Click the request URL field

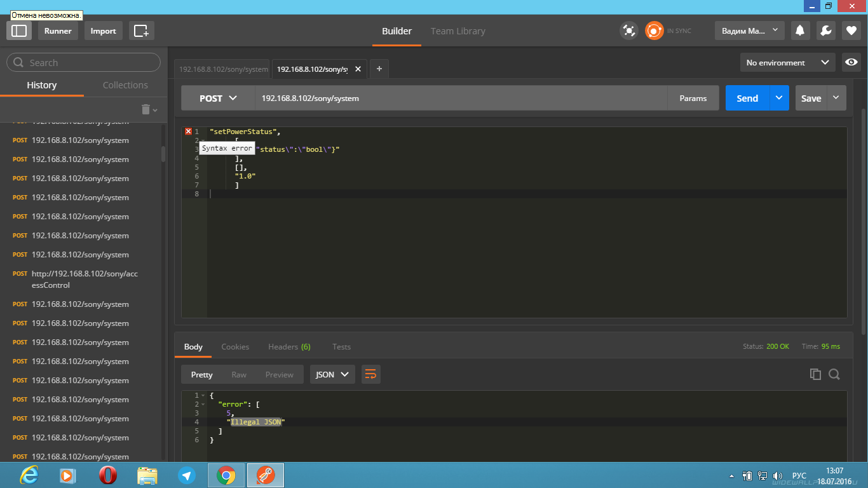(461, 98)
